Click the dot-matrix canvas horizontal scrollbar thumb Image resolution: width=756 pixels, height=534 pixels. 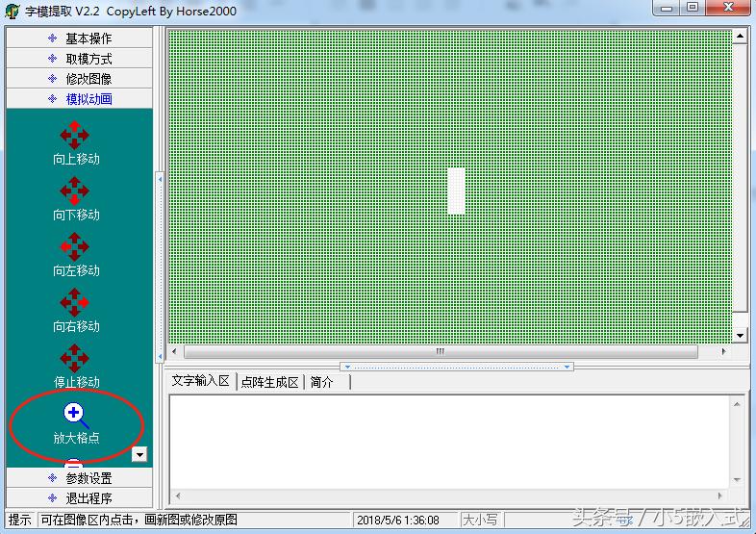pyautogui.click(x=440, y=352)
